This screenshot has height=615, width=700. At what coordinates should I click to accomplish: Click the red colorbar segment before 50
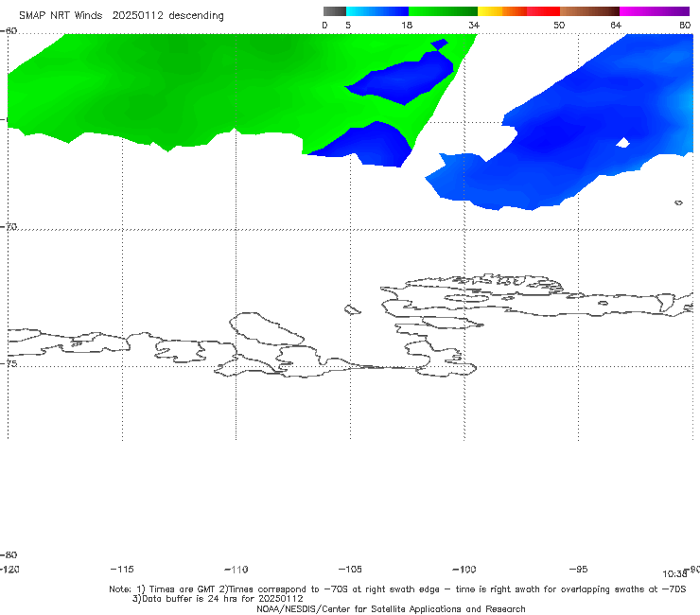(x=543, y=11)
